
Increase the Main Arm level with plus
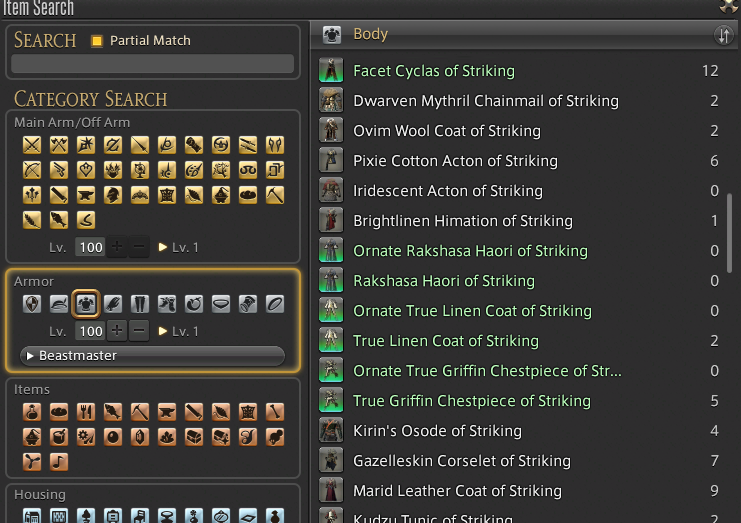117,247
